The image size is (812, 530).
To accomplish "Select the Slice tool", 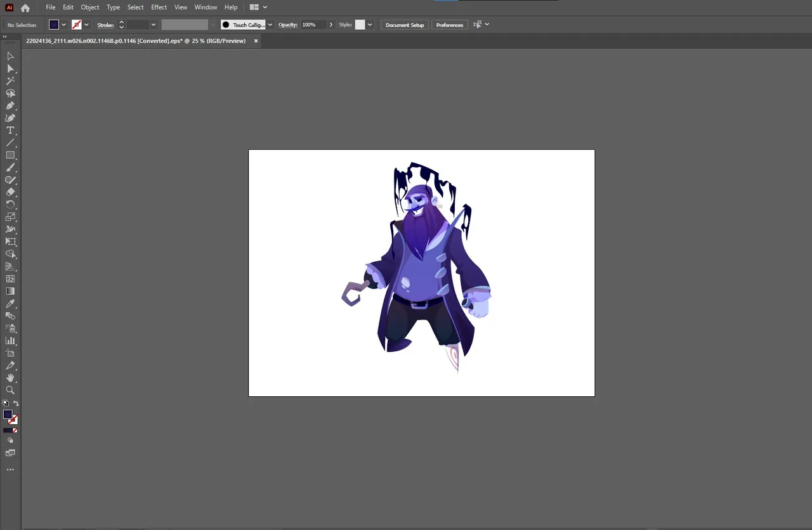I will tap(10, 365).
